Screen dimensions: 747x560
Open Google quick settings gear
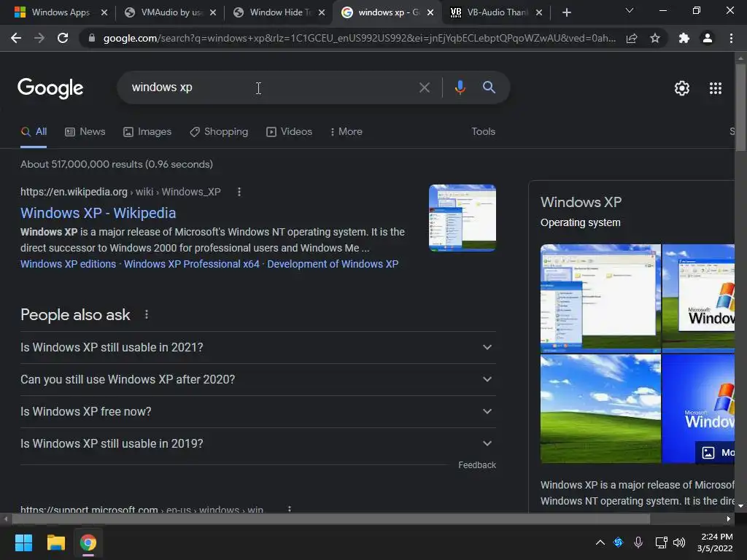point(682,88)
